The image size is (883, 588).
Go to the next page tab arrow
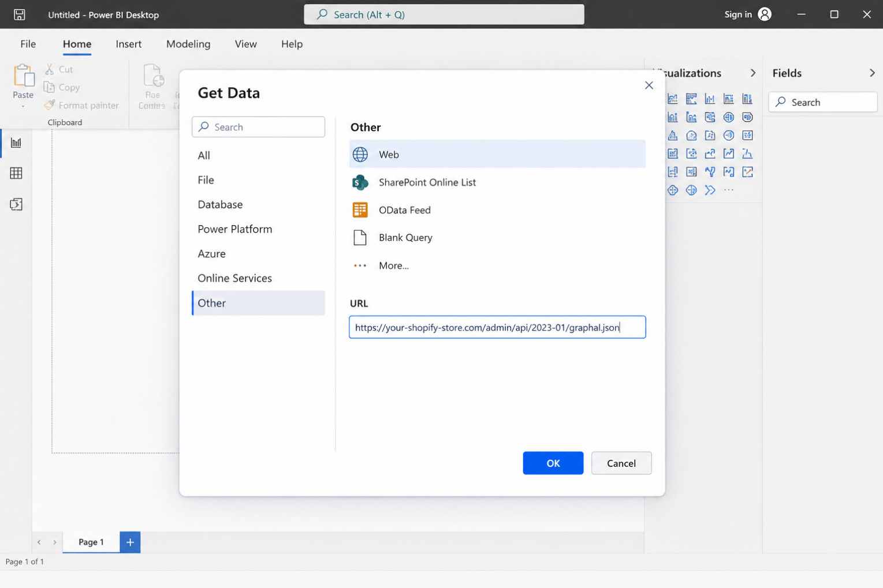tap(55, 542)
